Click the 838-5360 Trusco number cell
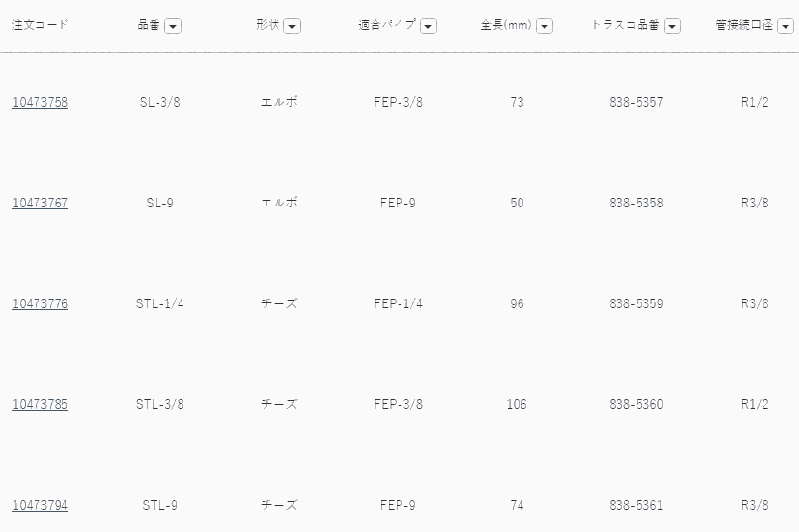 pyautogui.click(x=636, y=404)
